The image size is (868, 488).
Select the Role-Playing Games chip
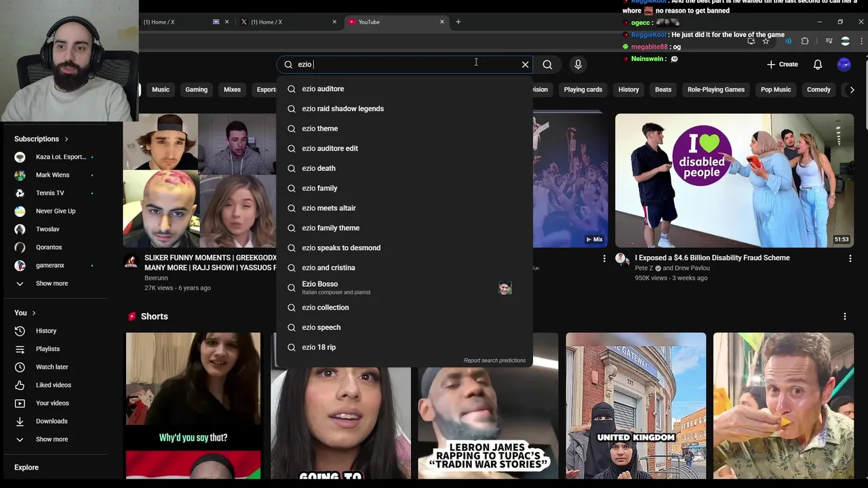[x=716, y=89]
